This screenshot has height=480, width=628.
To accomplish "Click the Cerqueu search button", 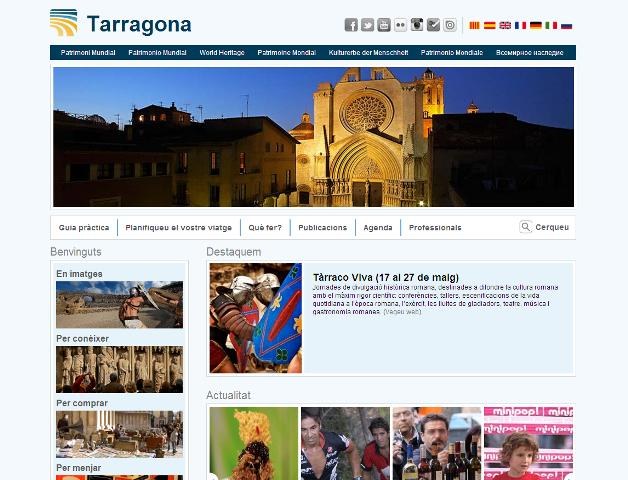I will tap(544, 227).
